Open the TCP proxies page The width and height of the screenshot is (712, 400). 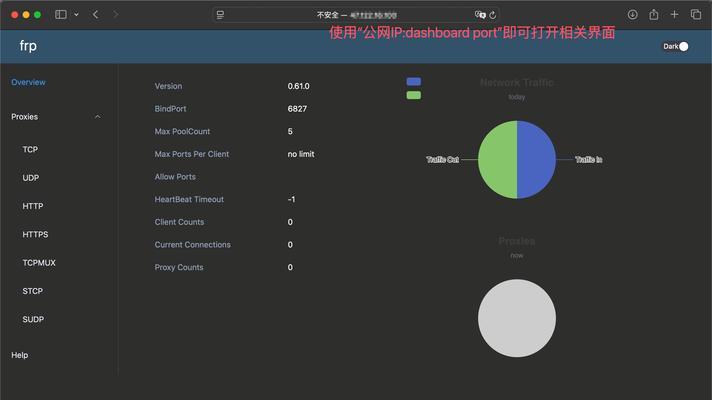pos(30,149)
